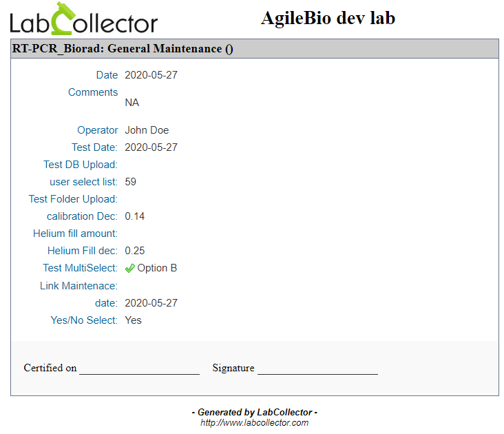
Task: Click the AgileBio dev lab heading
Action: point(328,18)
